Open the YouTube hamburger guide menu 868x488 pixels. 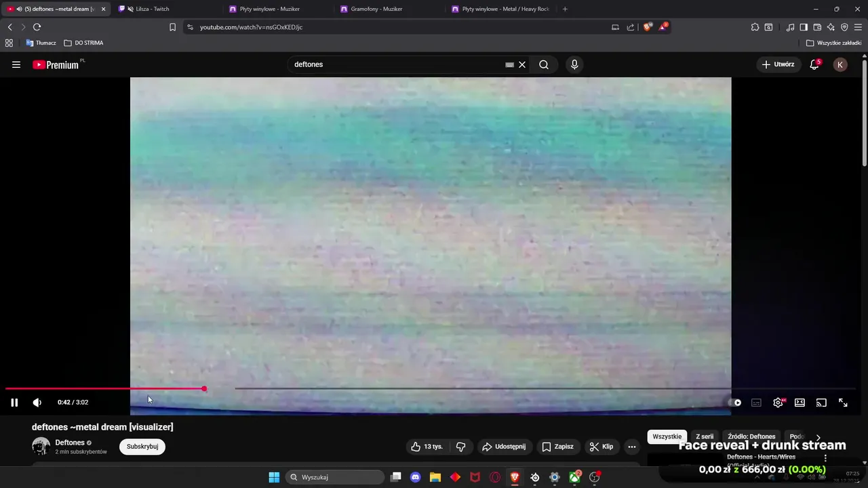click(16, 64)
